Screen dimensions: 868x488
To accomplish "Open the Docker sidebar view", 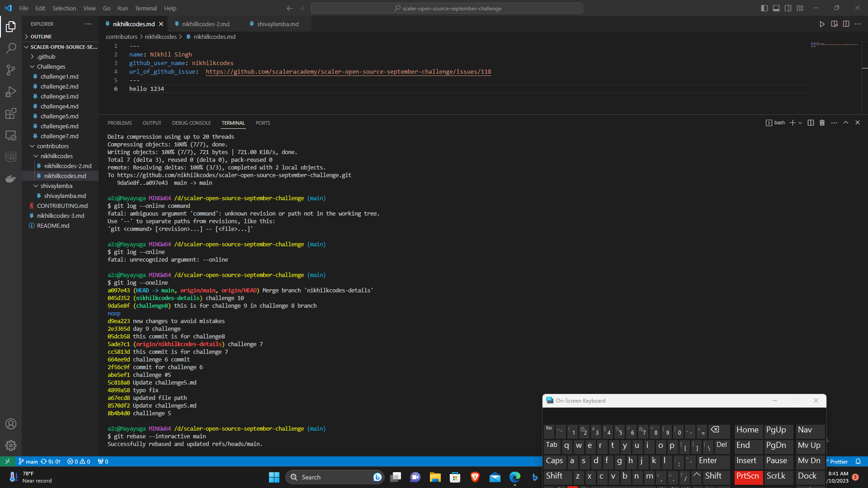I will (11, 178).
